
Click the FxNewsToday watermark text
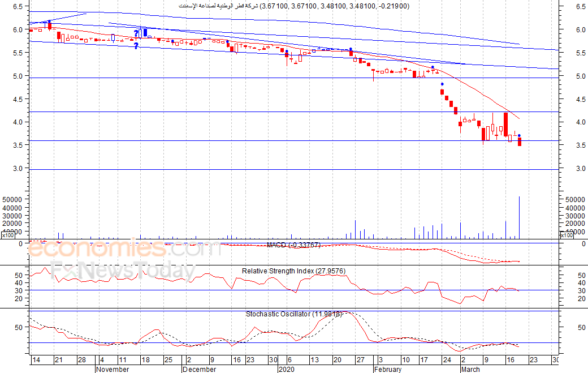pyautogui.click(x=123, y=270)
